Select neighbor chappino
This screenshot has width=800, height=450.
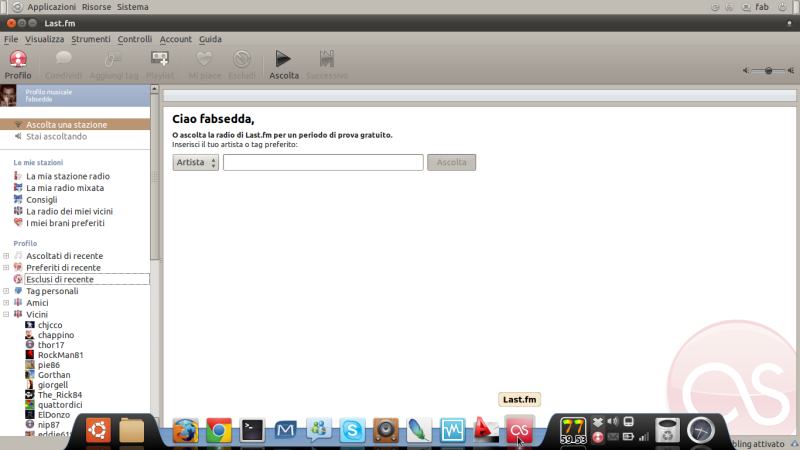coord(56,335)
